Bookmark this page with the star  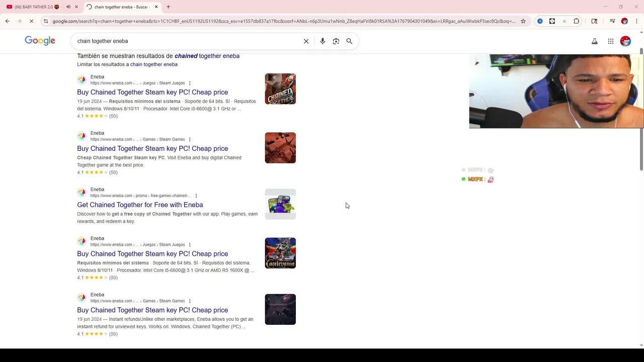523,21
